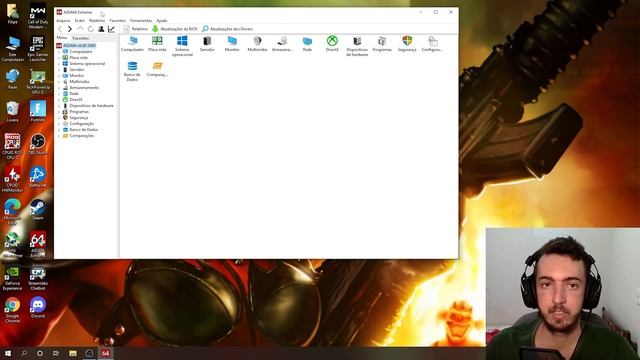This screenshot has height=360, width=640.
Task: Click the user silhouette toolbar icon
Action: pyautogui.click(x=101, y=29)
